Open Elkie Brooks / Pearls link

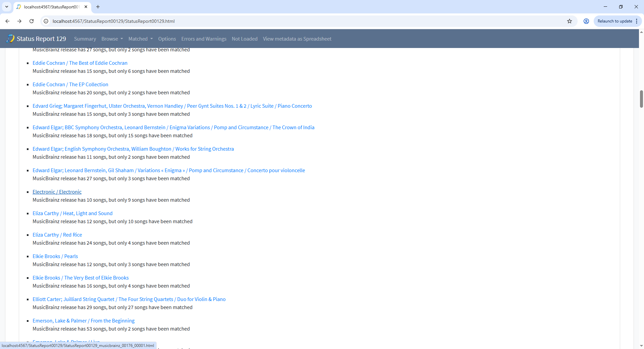click(x=55, y=256)
